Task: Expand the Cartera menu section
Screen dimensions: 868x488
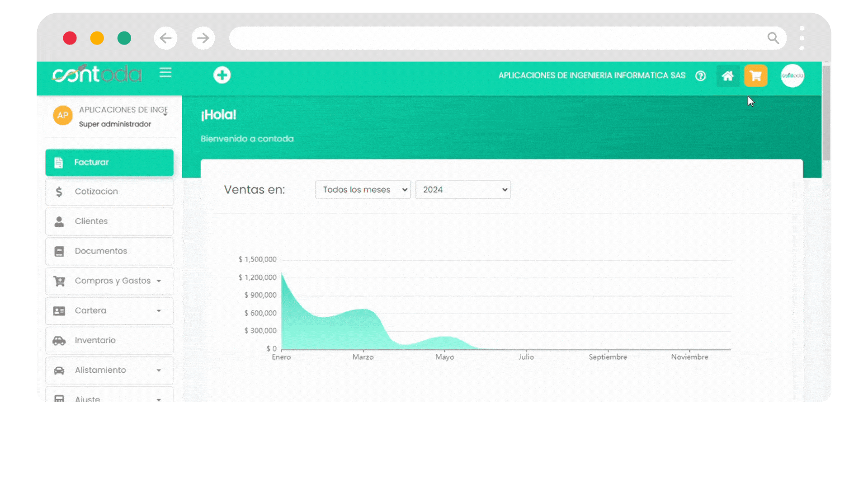Action: tap(109, 311)
